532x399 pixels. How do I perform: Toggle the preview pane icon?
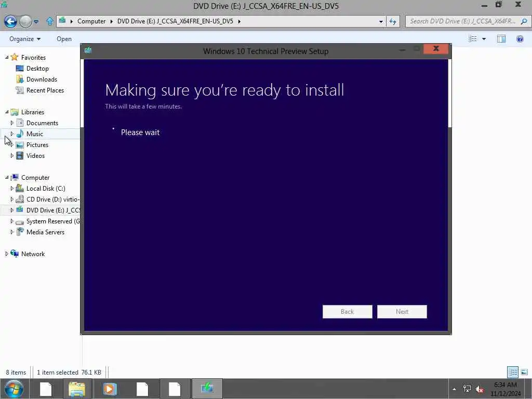point(501,38)
